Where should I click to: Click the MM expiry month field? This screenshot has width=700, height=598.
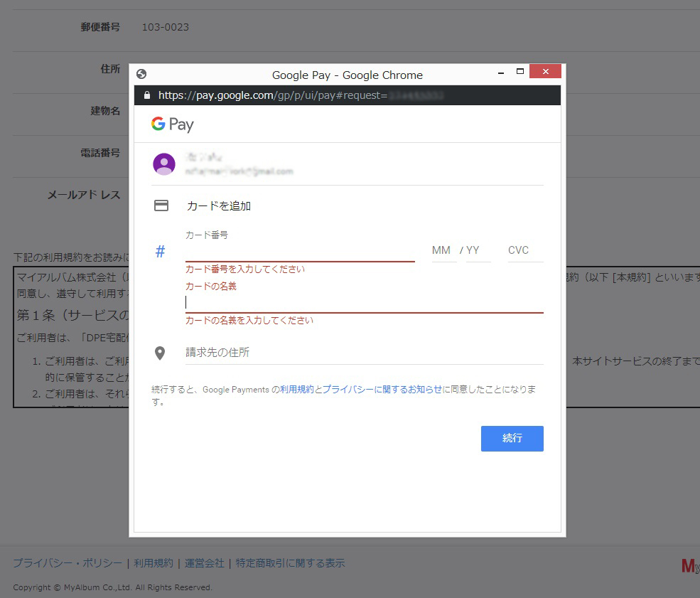[x=443, y=250]
